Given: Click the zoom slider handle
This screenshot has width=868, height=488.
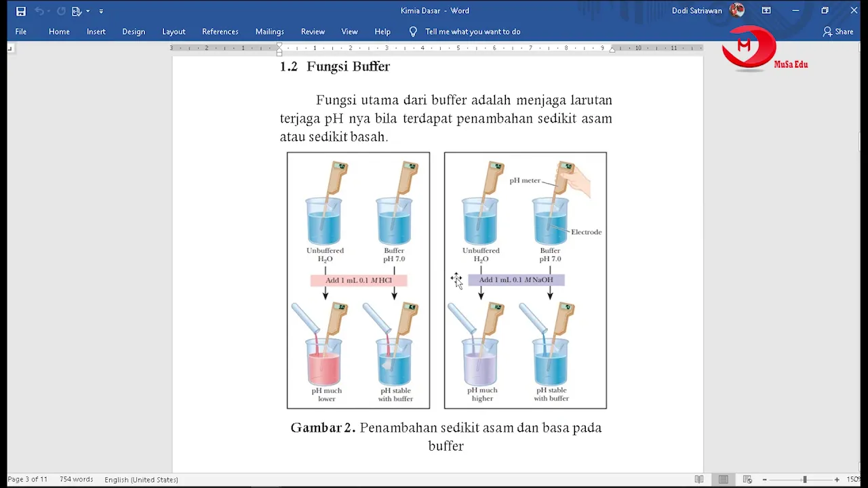Looking at the screenshot, I should [805, 479].
